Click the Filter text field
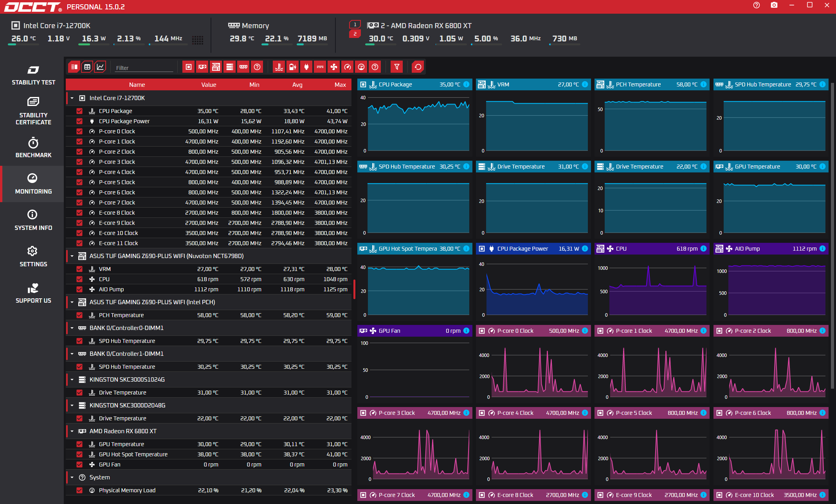The height and width of the screenshot is (504, 836). tap(144, 68)
